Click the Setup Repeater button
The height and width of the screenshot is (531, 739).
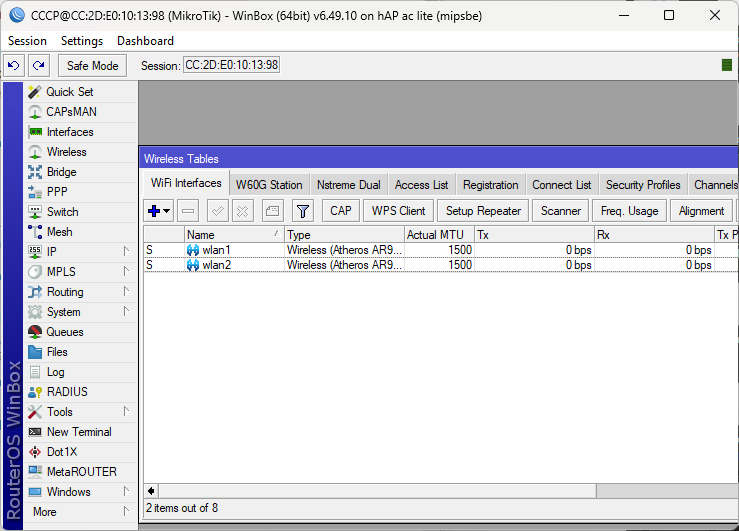[x=484, y=211]
